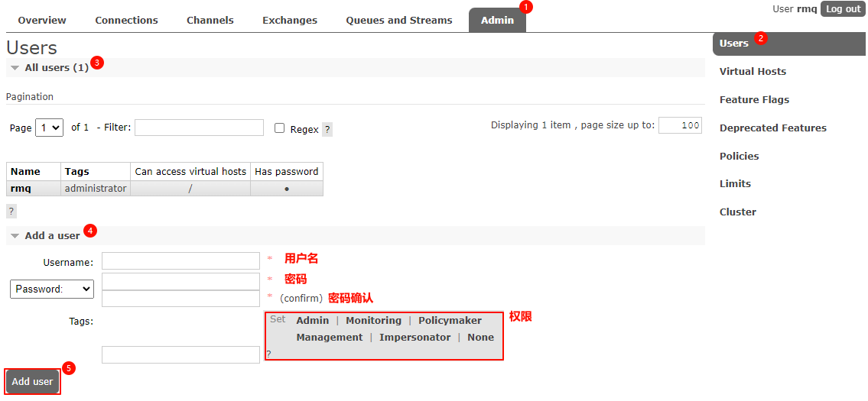Image resolution: width=868 pixels, height=401 pixels.
Task: Set tag to None
Action: [480, 337]
